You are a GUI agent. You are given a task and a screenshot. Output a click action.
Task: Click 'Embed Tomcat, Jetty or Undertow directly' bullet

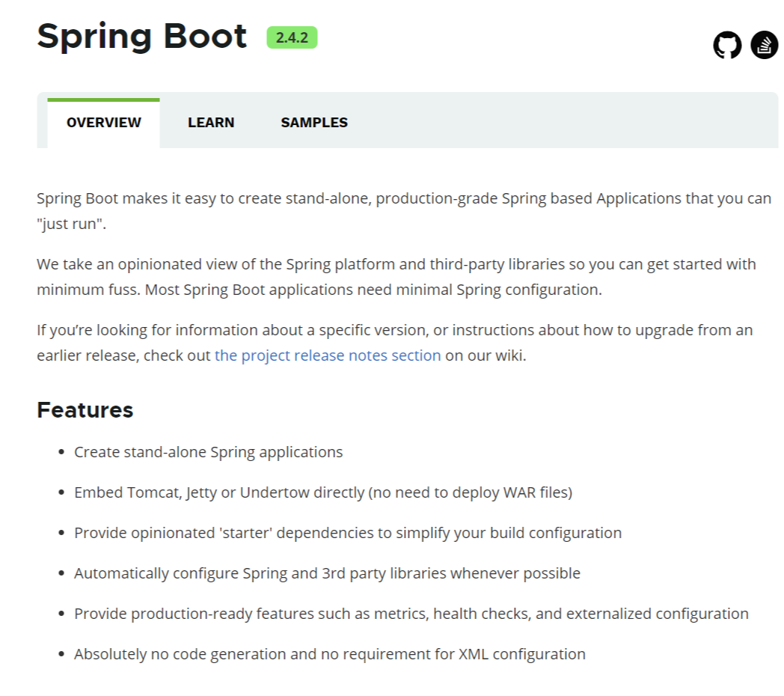pos(323,492)
